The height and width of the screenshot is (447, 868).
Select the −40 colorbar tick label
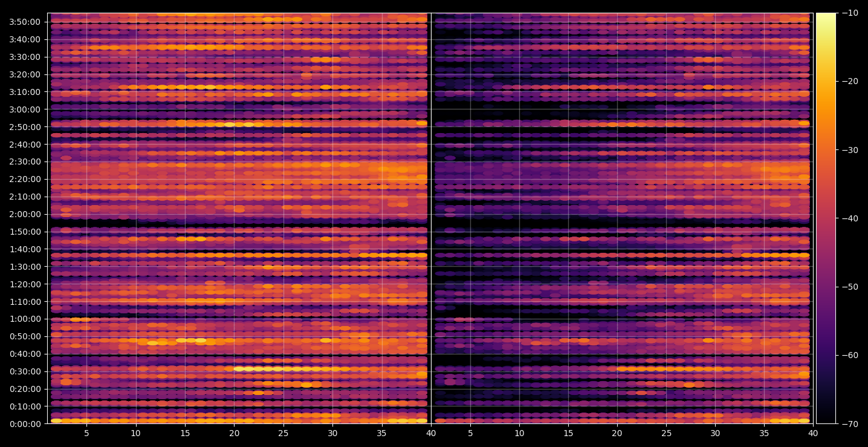[x=850, y=218]
